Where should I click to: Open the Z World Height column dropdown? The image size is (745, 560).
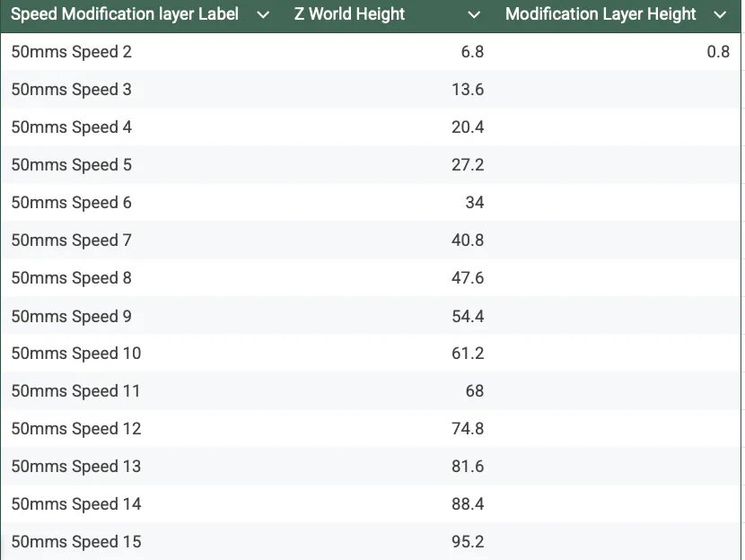pos(475,14)
